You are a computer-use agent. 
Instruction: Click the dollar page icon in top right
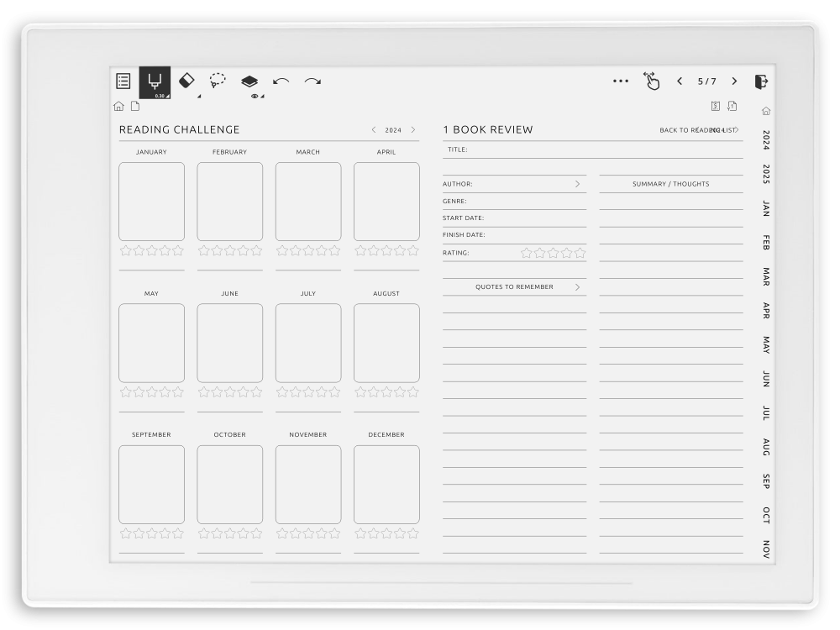715,106
